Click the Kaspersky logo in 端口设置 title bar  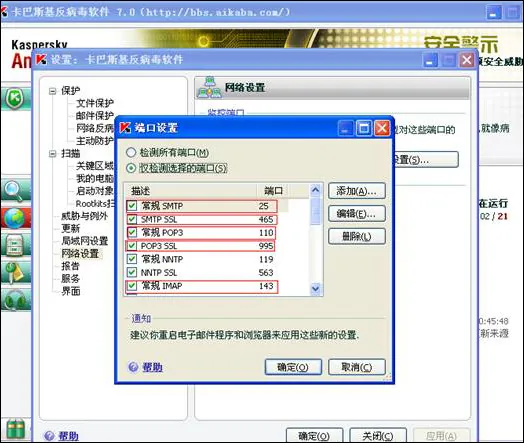pyautogui.click(x=125, y=128)
